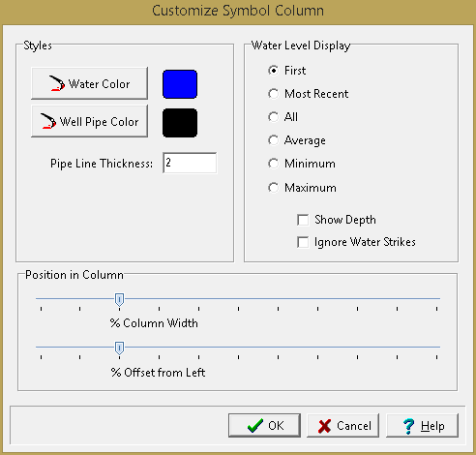Image resolution: width=476 pixels, height=455 pixels.
Task: Click the red X icon on Cancel
Action: (324, 426)
